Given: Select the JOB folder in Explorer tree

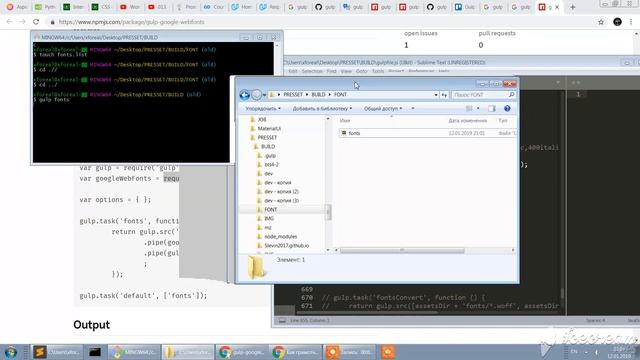Looking at the screenshot, I should click(x=262, y=120).
